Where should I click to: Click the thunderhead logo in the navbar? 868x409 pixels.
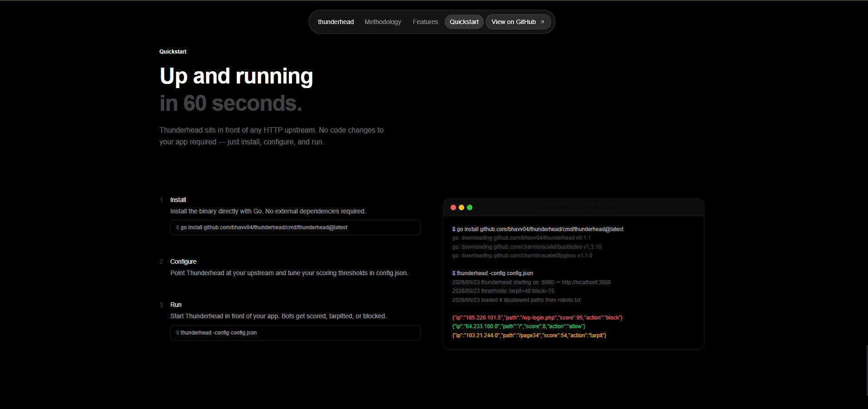[336, 22]
